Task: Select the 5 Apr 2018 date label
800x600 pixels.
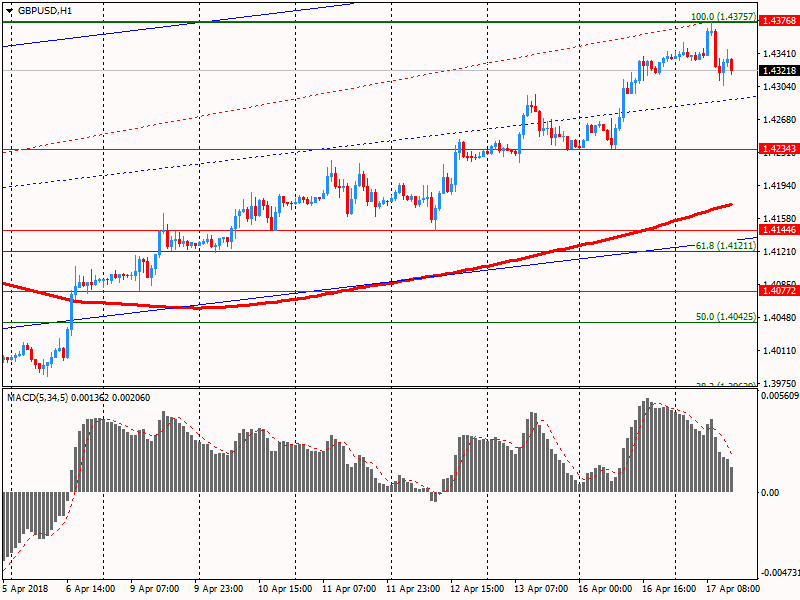Action: [x=26, y=589]
